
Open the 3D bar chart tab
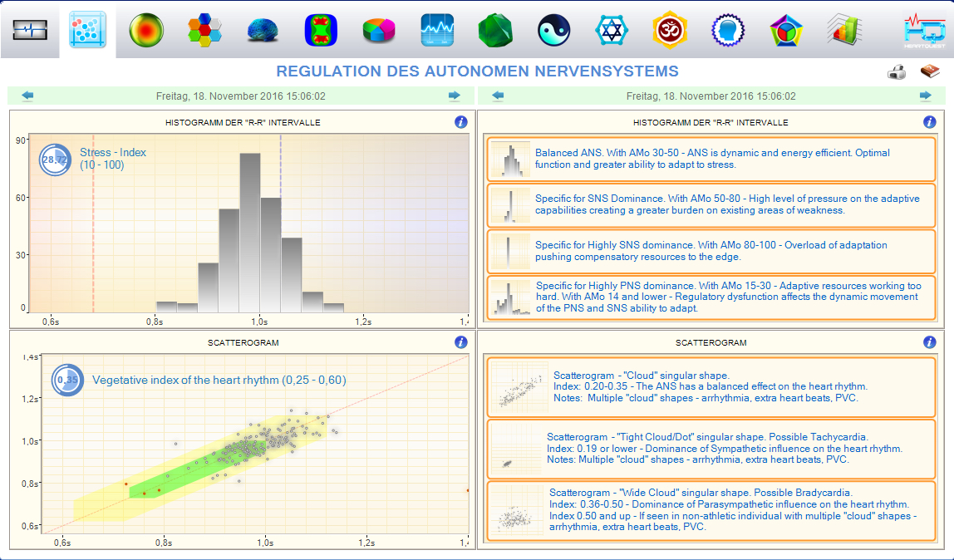tap(843, 31)
